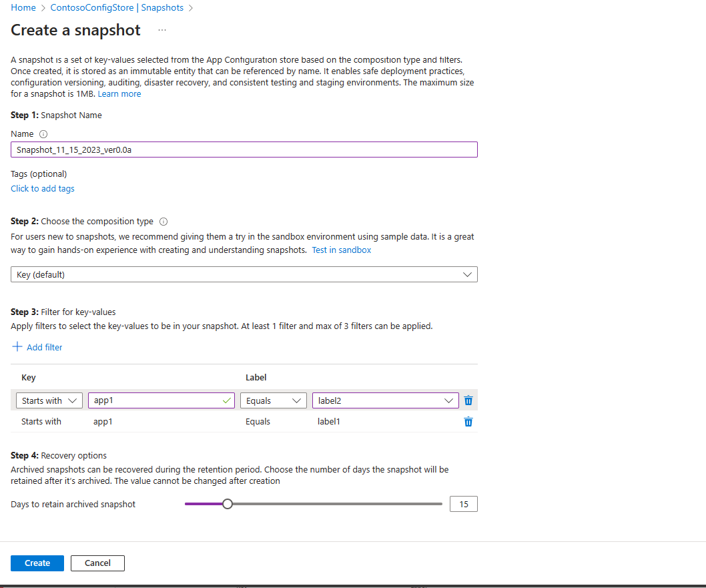The width and height of the screenshot is (706, 588).
Task: Click the chevron after Snapshots breadcrumb
Action: [192, 7]
